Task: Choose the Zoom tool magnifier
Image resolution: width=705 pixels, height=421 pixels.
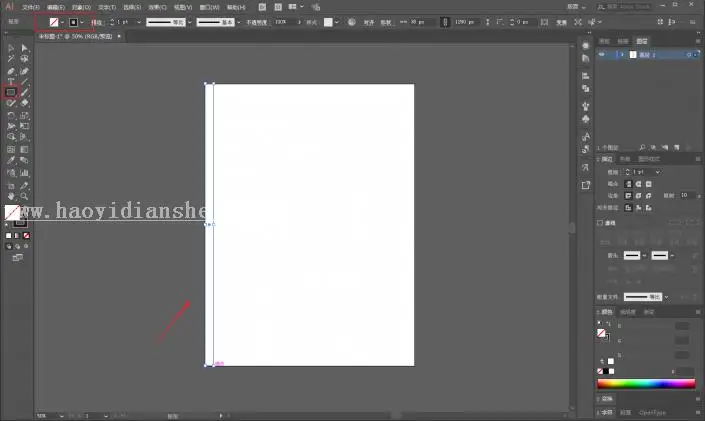Action: click(x=24, y=196)
